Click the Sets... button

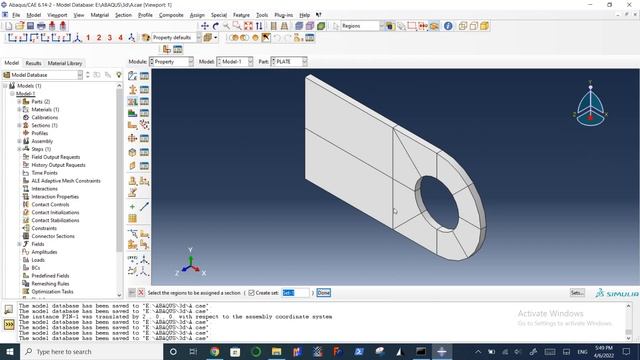click(577, 293)
